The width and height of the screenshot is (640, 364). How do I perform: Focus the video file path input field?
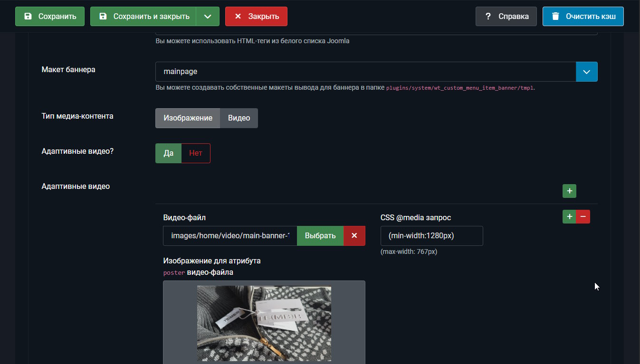click(x=230, y=236)
